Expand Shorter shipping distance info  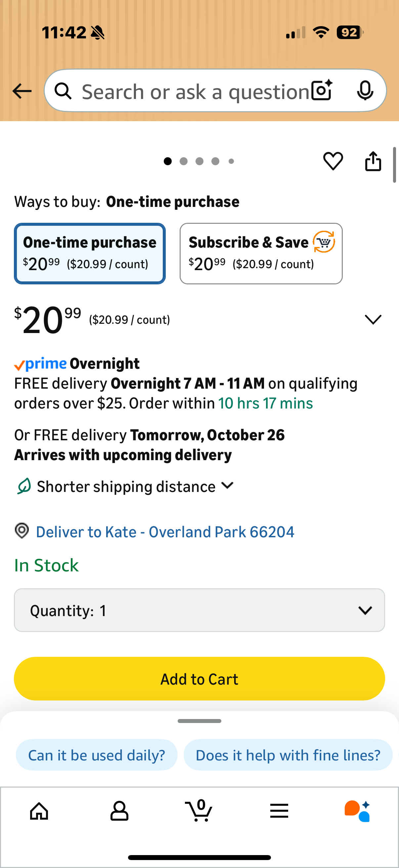pyautogui.click(x=228, y=486)
